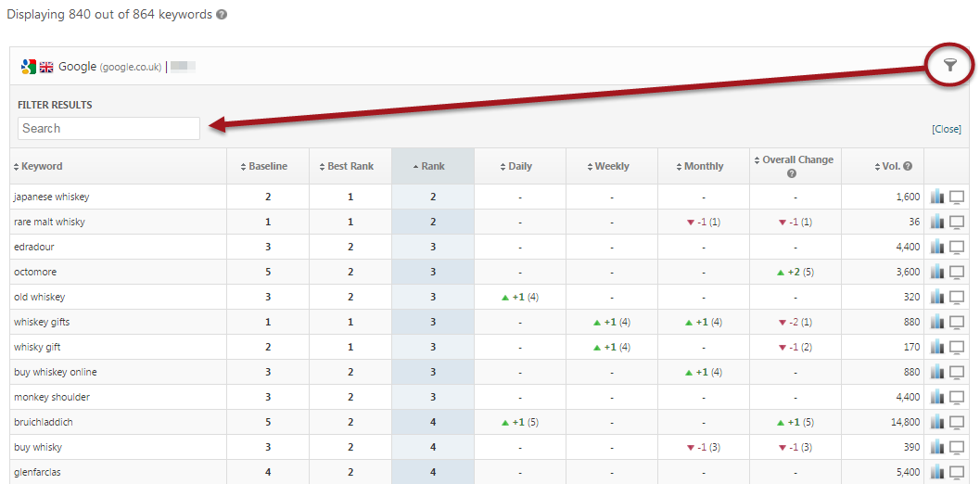The width and height of the screenshot is (980, 484).
Task: Open monitor icon for bruichladdich row
Action: pos(957,422)
